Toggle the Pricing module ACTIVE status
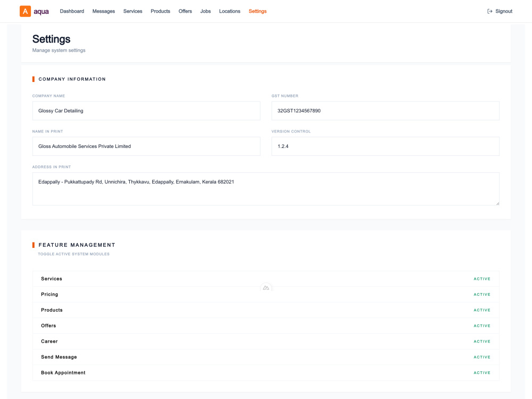Viewport: 532px width, 399px height. tap(482, 295)
